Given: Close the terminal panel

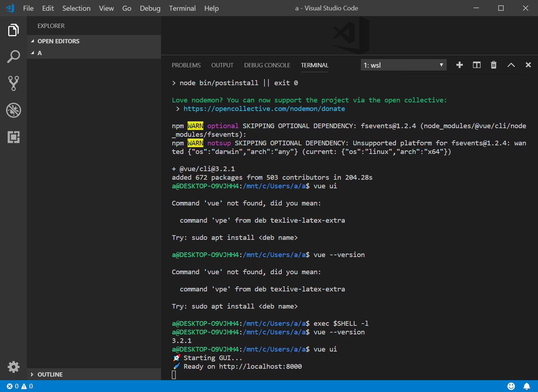Looking at the screenshot, I should [x=528, y=65].
